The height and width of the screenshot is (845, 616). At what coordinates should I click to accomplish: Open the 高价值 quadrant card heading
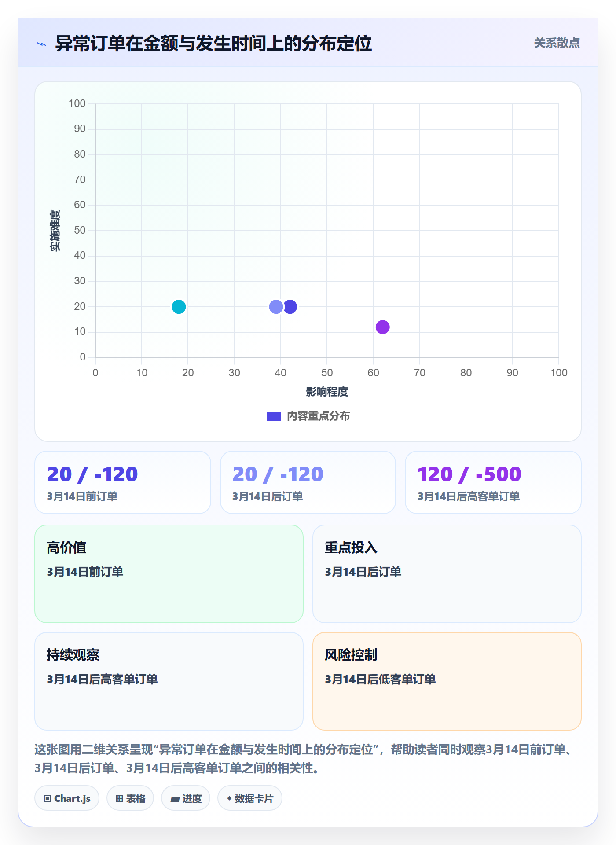(x=66, y=547)
